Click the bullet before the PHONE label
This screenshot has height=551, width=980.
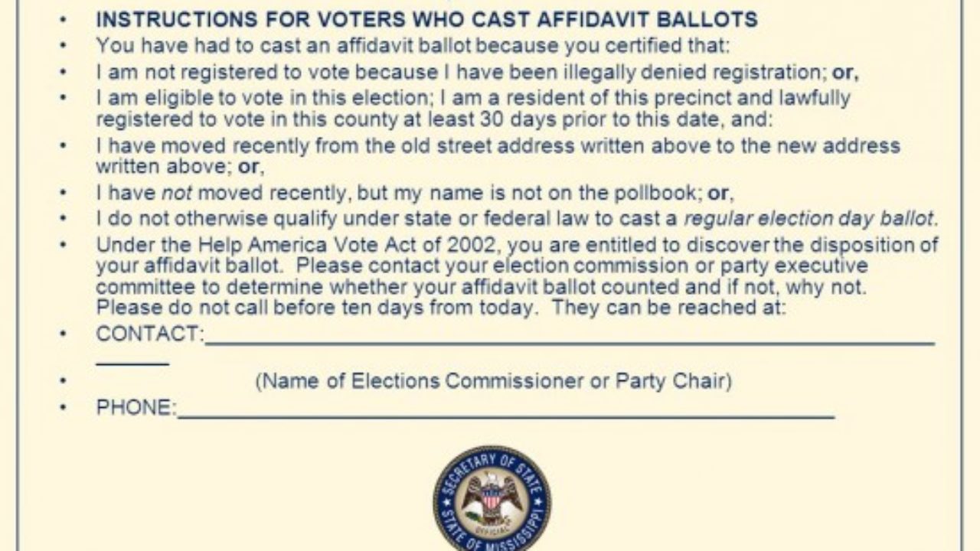click(x=64, y=408)
